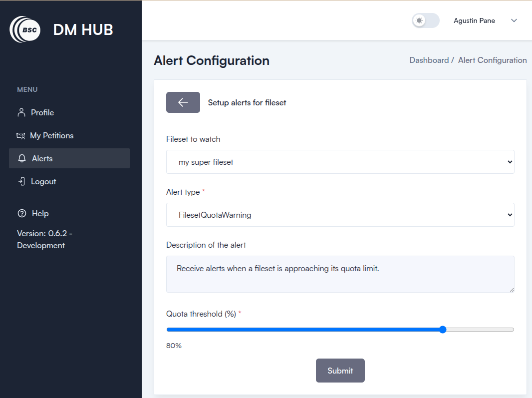Click the Setup alerts for fileset label
This screenshot has height=398, width=532.
(x=247, y=102)
